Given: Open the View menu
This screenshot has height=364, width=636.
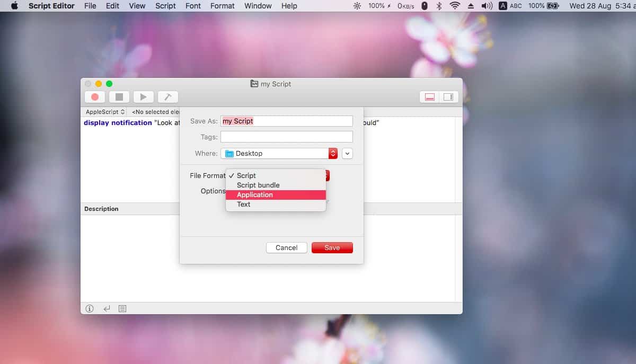Looking at the screenshot, I should 137,6.
